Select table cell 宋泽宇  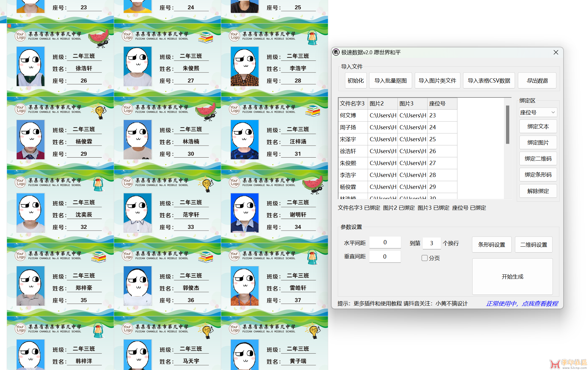click(353, 139)
